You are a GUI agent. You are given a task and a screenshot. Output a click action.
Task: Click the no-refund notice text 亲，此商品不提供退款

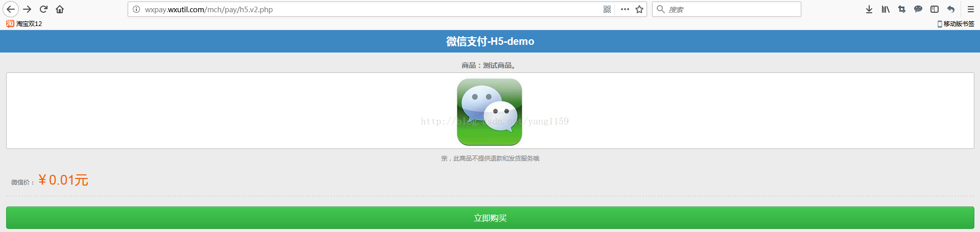(x=490, y=159)
